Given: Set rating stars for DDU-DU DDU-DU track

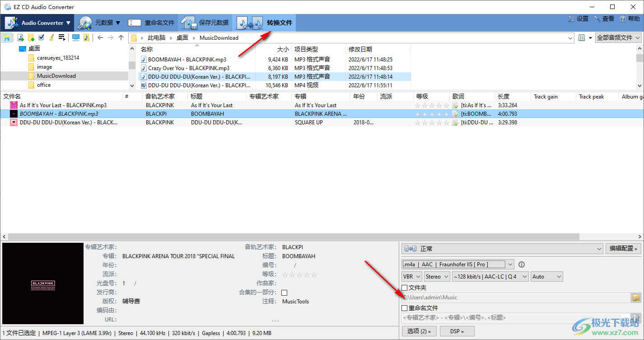Looking at the screenshot, I should pyautogui.click(x=432, y=123).
